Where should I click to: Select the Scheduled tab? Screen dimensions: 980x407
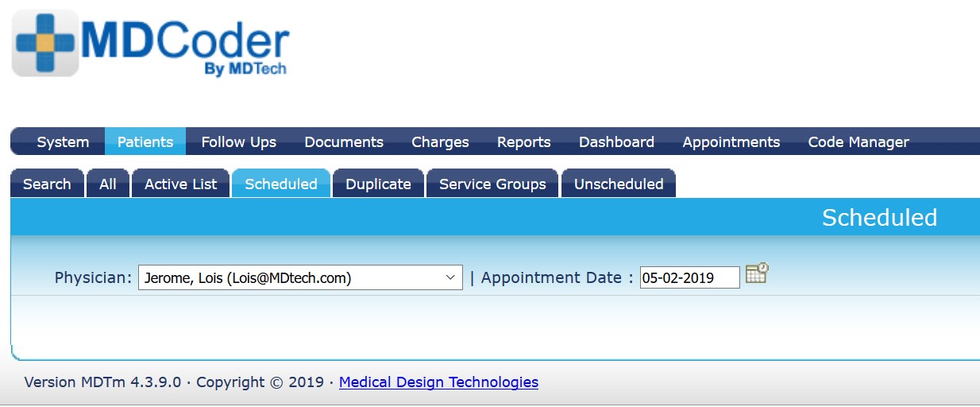281,184
